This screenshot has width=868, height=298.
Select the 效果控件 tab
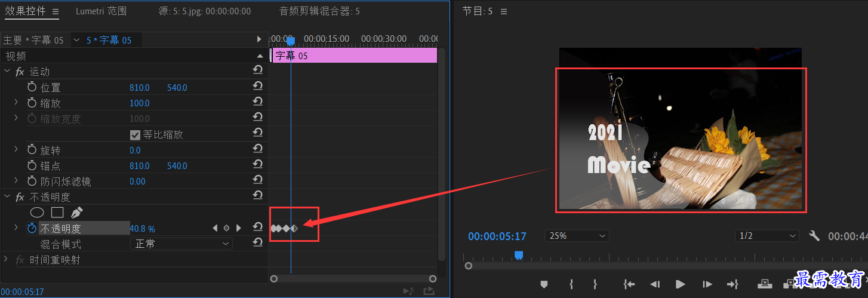[x=26, y=11]
